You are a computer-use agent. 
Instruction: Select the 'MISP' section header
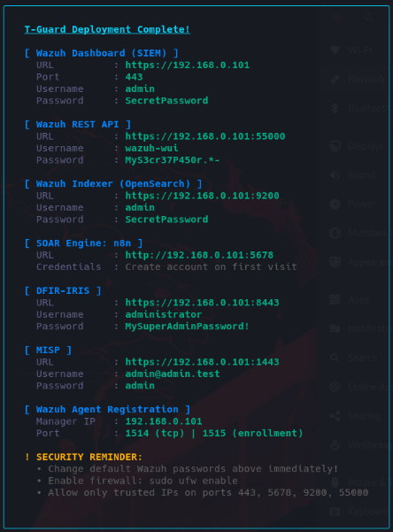coord(48,351)
